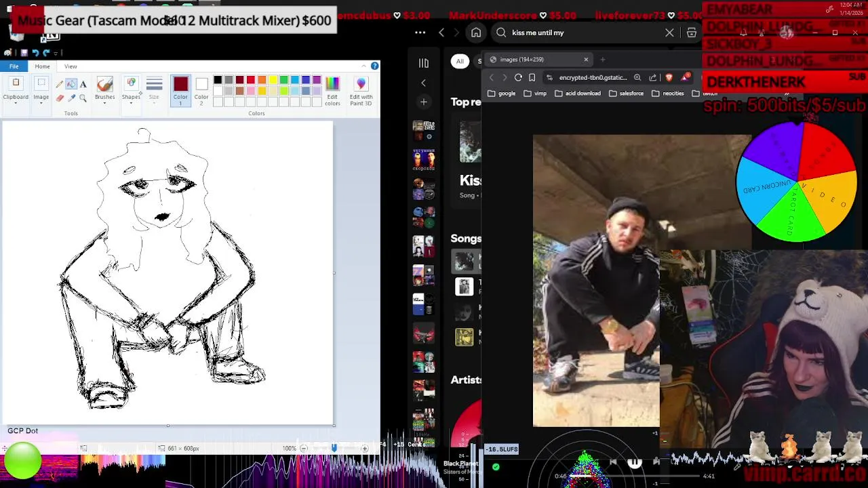
Task: Open the Size line-width dropdown
Action: point(154,91)
